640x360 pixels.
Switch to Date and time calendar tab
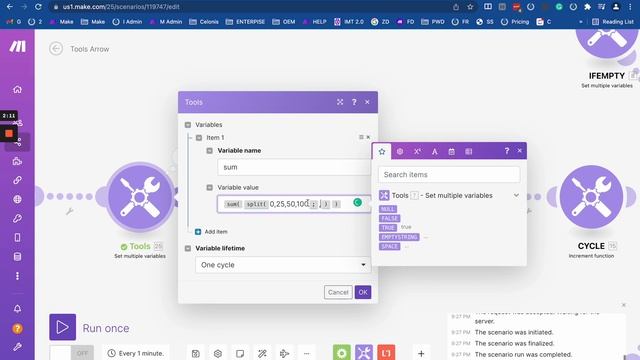tap(451, 151)
